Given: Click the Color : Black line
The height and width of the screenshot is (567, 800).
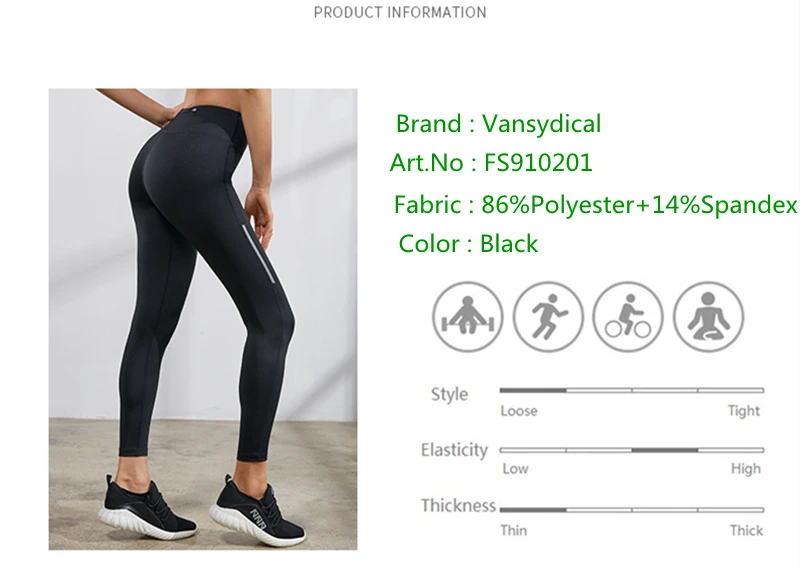Looking at the screenshot, I should click(468, 244).
